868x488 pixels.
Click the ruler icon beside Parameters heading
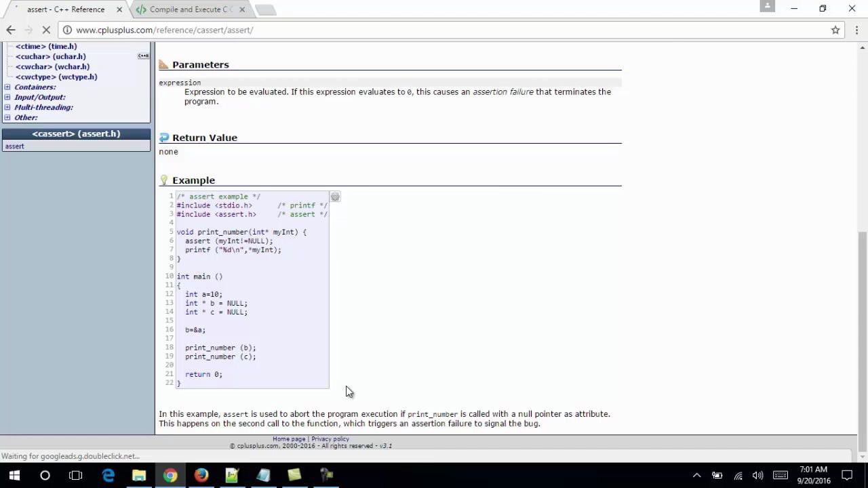[x=162, y=64]
